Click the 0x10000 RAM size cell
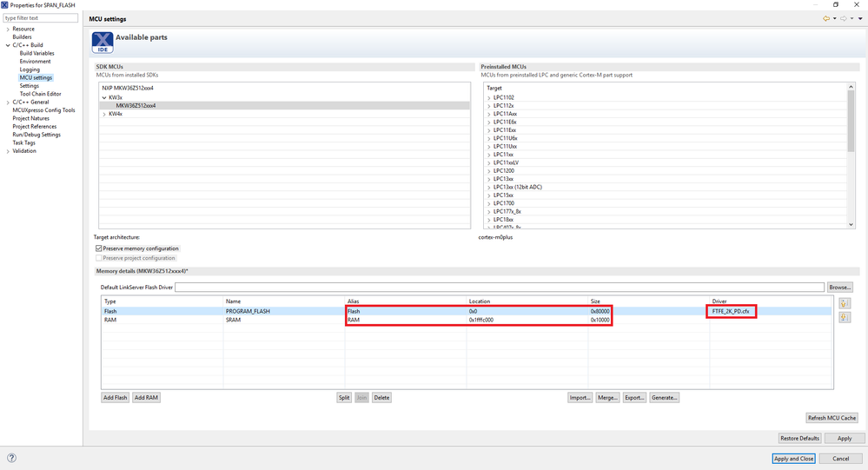Viewport: 868px width, 470px height. tap(600, 320)
